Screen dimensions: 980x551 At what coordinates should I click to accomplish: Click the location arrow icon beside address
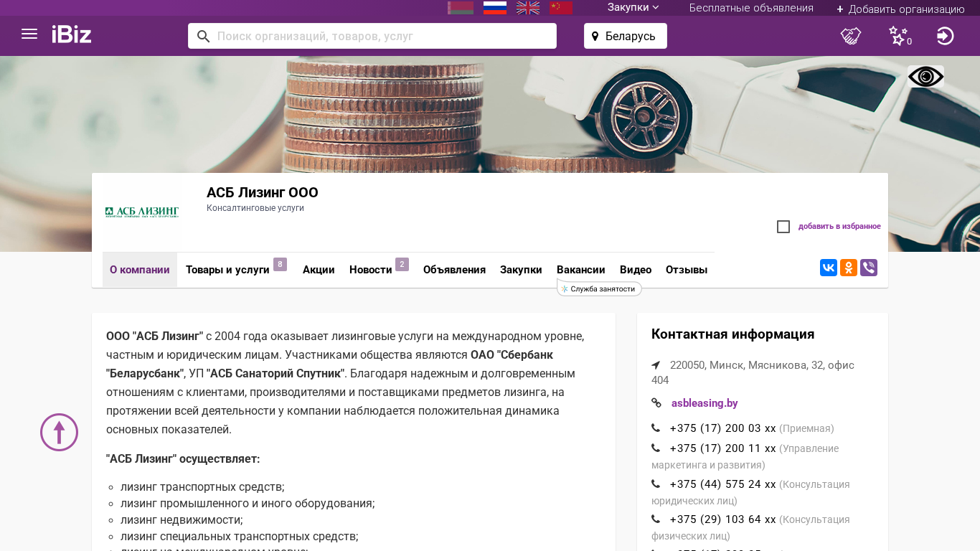(x=656, y=365)
